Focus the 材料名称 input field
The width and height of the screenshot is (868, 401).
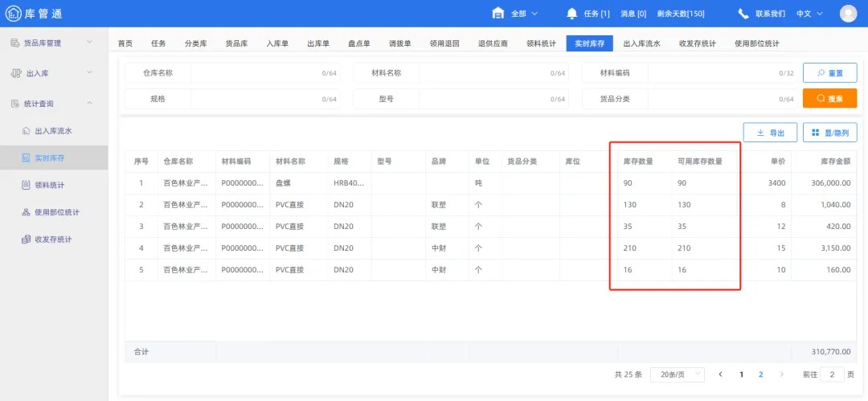(493, 73)
